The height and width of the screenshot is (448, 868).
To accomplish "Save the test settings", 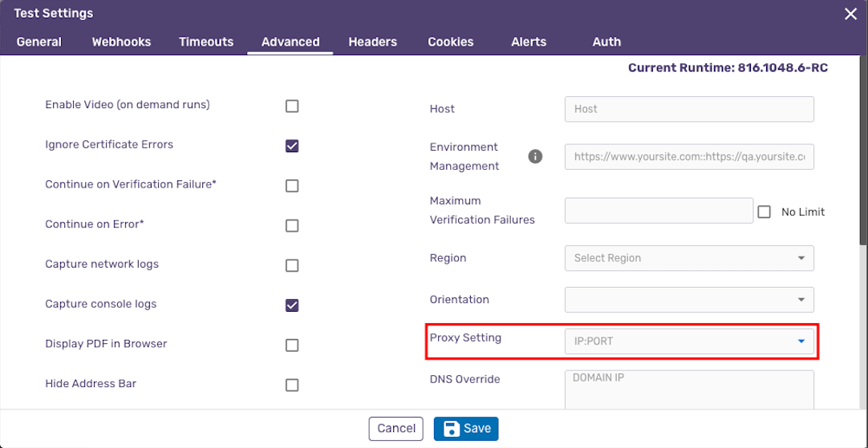I will coord(466,429).
